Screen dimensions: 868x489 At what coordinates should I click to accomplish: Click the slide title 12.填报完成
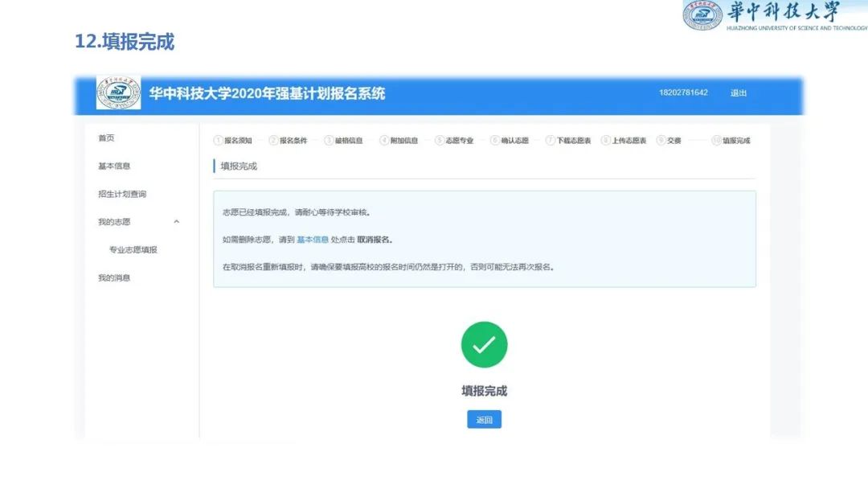125,42
